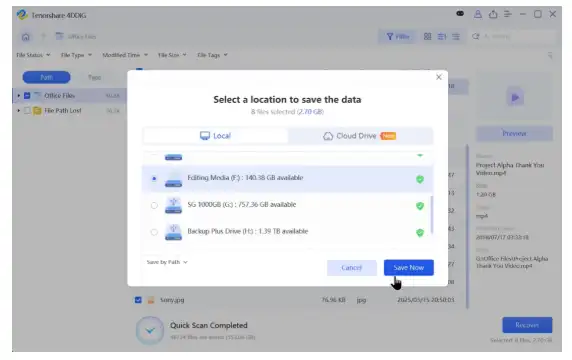
Task: Click the Sony.jpg image file icon
Action: [151, 300]
